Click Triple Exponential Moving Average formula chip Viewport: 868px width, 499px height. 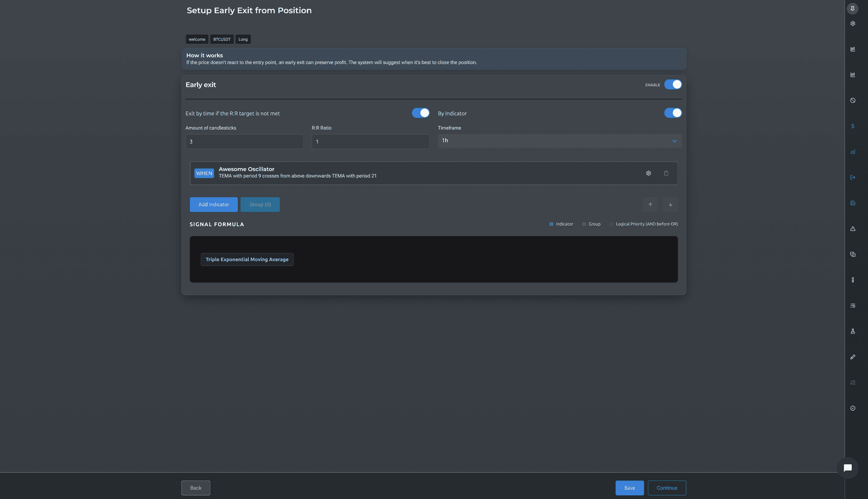[247, 259]
